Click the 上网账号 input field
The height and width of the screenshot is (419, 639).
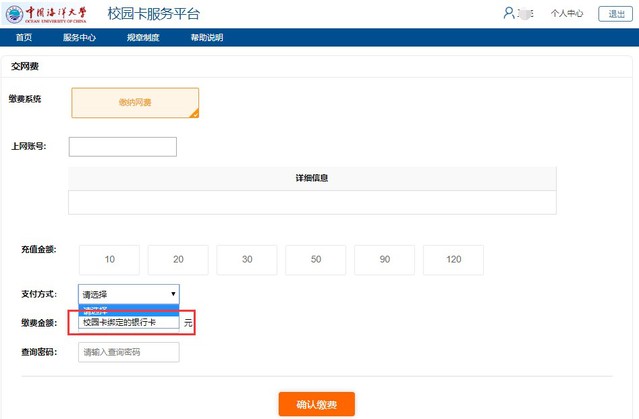[122, 147]
